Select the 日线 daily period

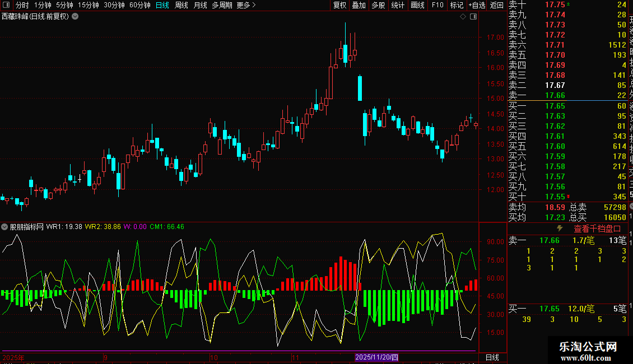point(162,5)
